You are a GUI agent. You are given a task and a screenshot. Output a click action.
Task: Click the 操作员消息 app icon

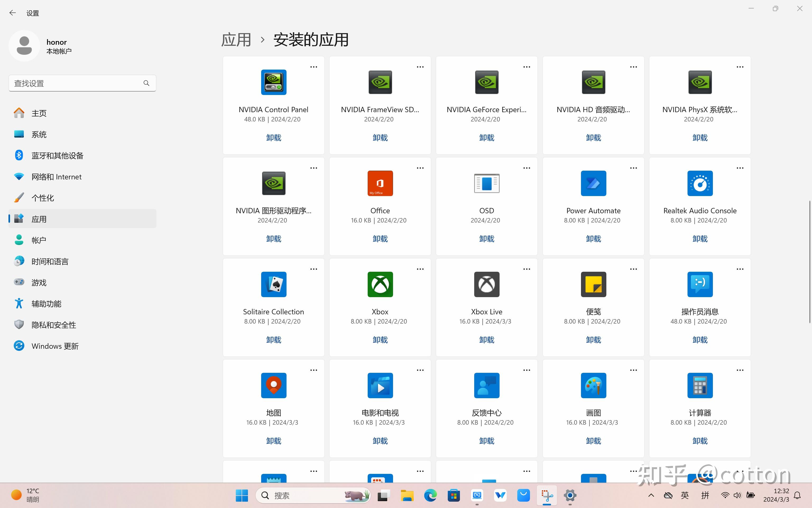tap(700, 285)
